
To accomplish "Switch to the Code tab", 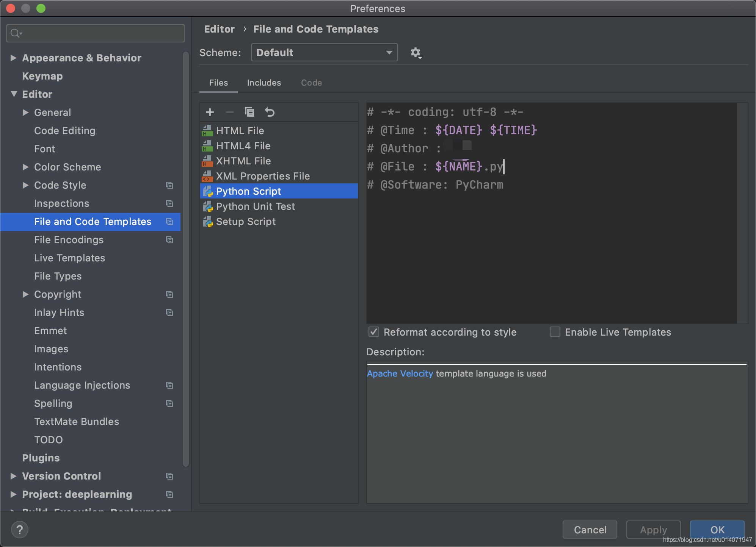I will coord(312,83).
